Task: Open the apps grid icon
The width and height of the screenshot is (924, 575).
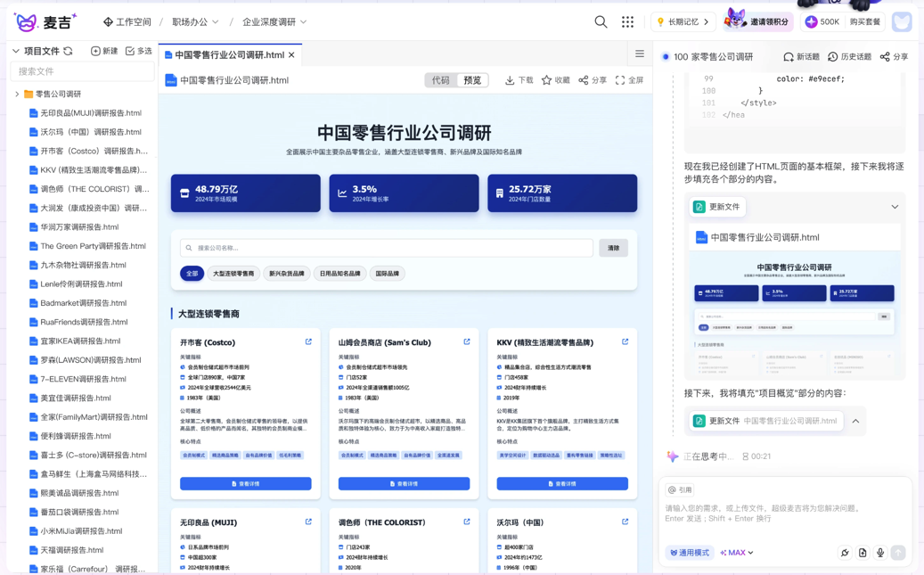Action: (627, 21)
